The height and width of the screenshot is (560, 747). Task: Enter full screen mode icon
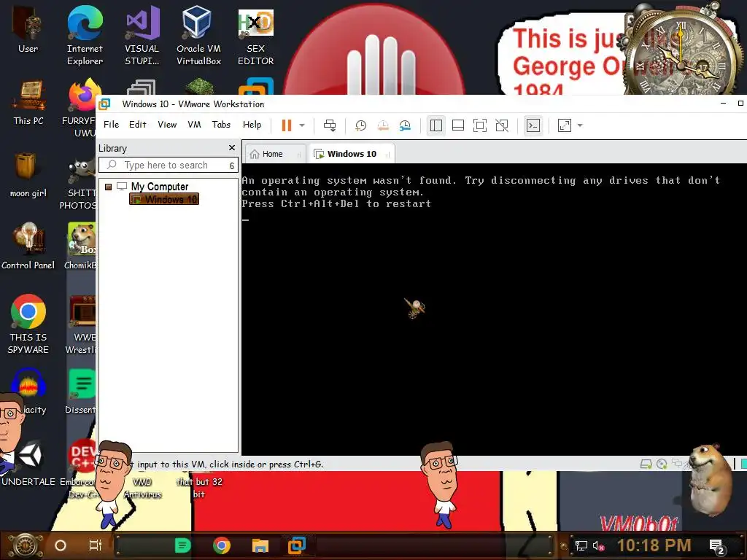pos(480,125)
